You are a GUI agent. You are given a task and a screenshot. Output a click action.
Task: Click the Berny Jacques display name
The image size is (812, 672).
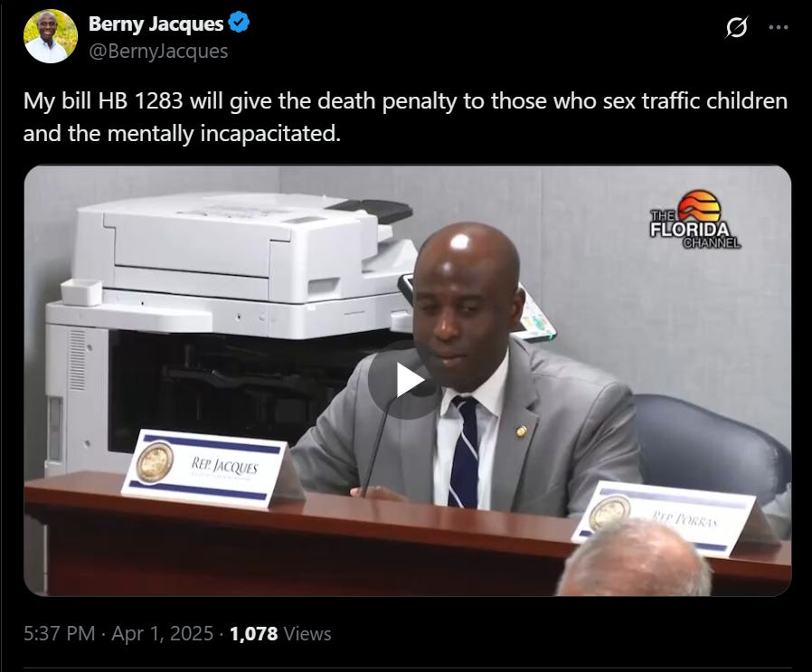(156, 24)
